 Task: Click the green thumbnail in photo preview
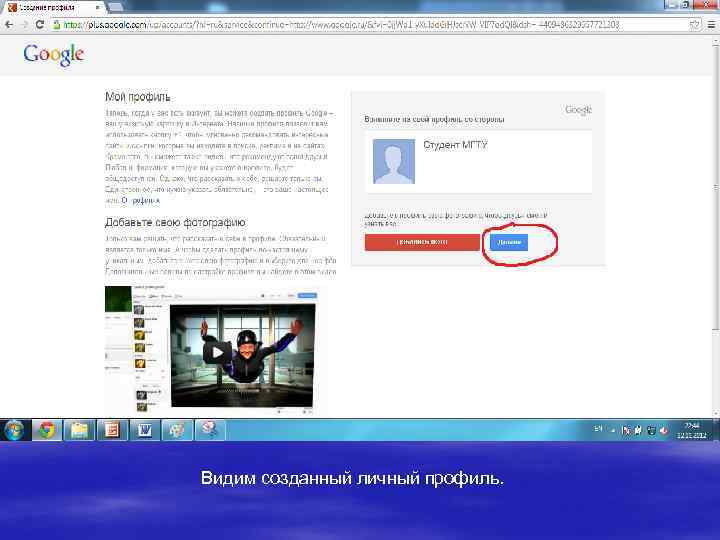[x=118, y=299]
